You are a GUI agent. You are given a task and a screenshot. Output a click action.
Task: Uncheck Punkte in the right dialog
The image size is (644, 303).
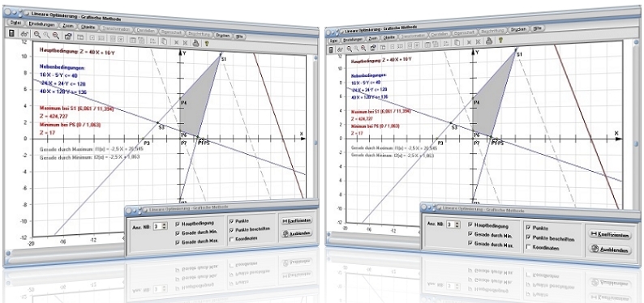tap(530, 228)
